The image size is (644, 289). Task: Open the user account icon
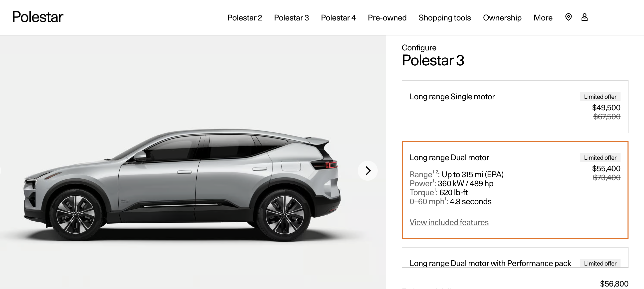coord(584,17)
